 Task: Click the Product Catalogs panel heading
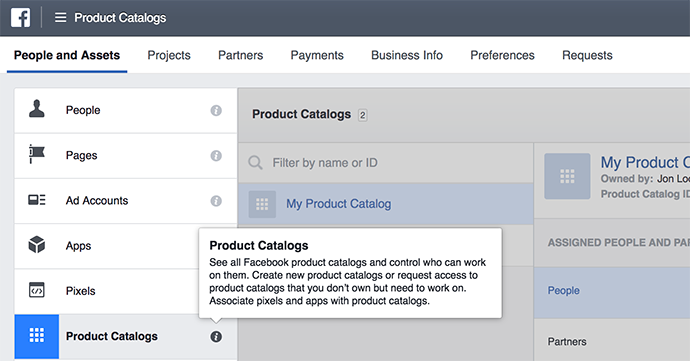point(301,114)
